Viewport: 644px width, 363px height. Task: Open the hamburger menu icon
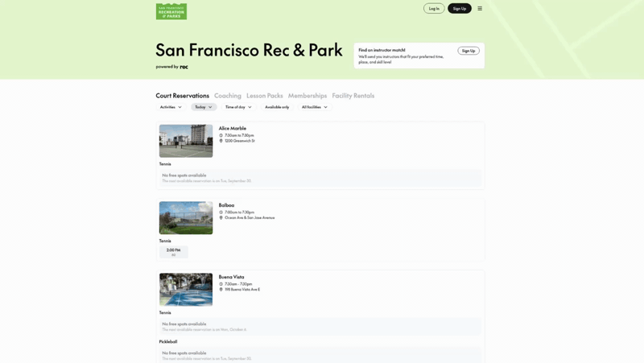pos(480,9)
